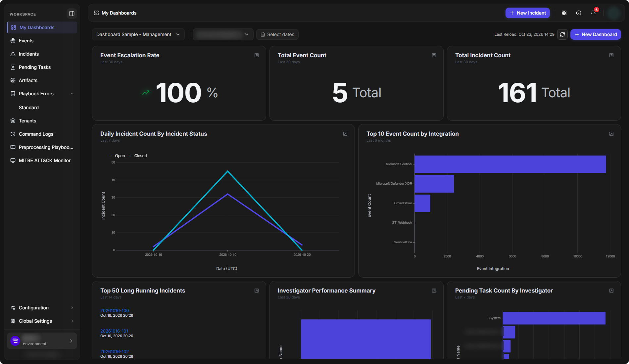This screenshot has height=364, width=629.
Task: Open Preprocessing Playbooks in sidebar
Action: coord(42,147)
